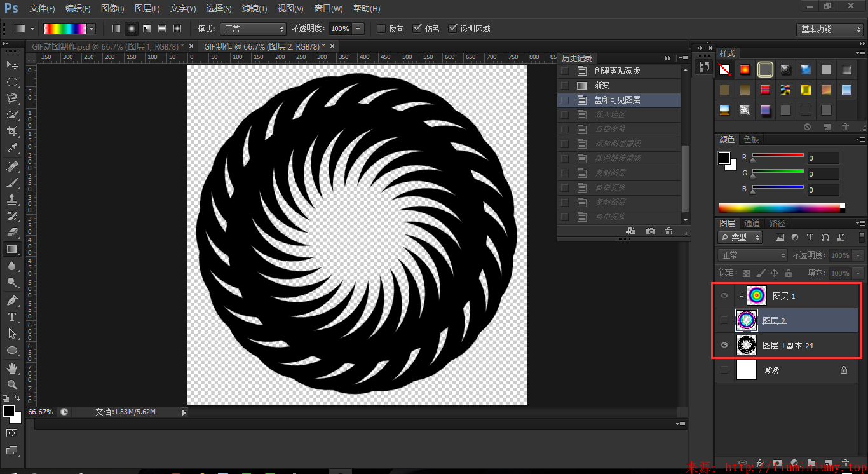Image resolution: width=868 pixels, height=474 pixels.
Task: Click the radial gradient style icon
Action: (x=132, y=29)
